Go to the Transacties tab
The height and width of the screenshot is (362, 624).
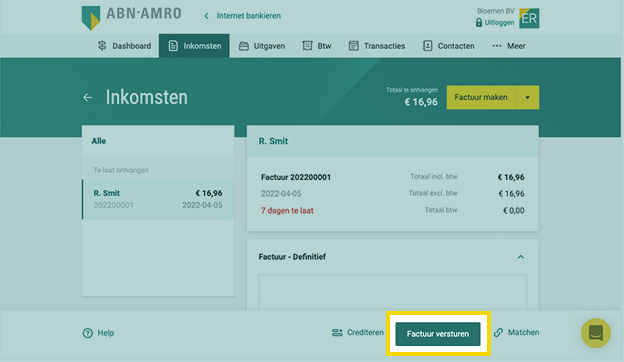tap(376, 46)
